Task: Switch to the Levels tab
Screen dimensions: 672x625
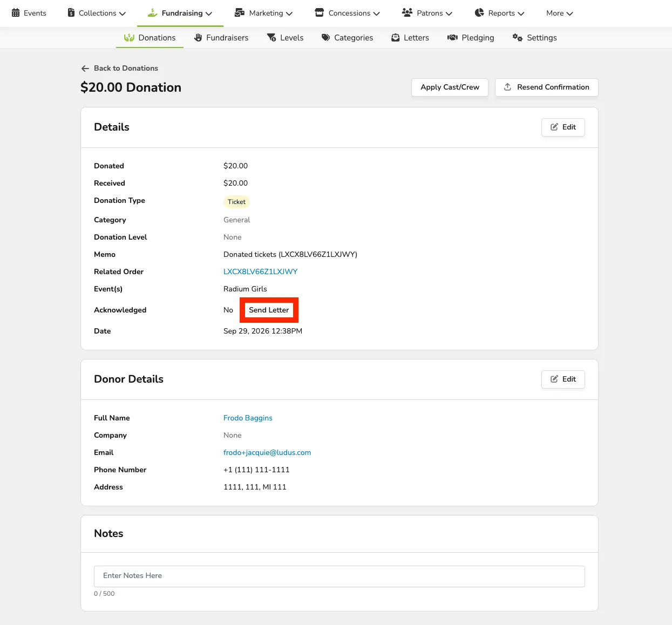Action: (x=285, y=38)
